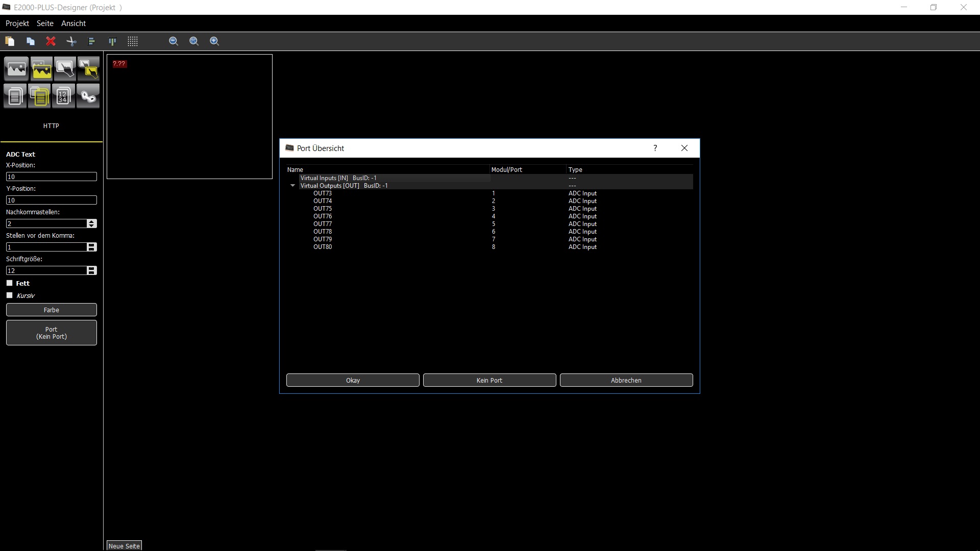Click the zoom out magnifier

point(174,41)
